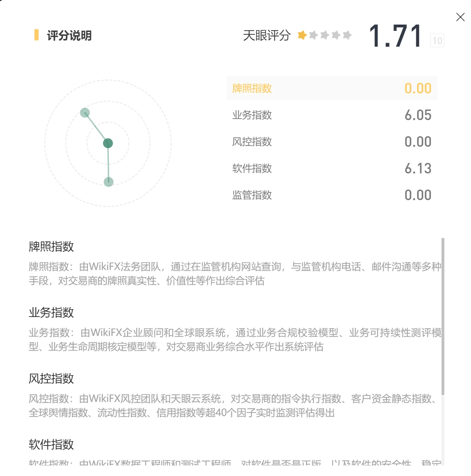The image size is (471, 476).
Task: Click the bottom radar chart point
Action: (x=108, y=182)
